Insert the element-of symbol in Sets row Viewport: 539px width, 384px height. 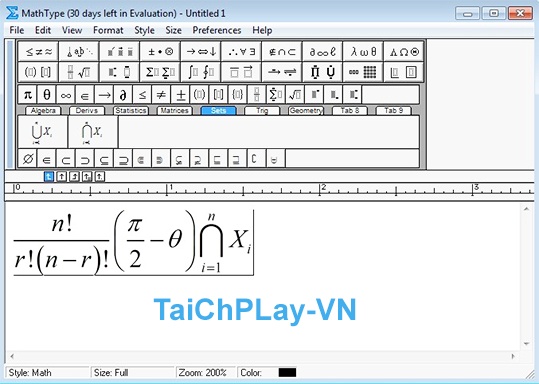[x=46, y=158]
